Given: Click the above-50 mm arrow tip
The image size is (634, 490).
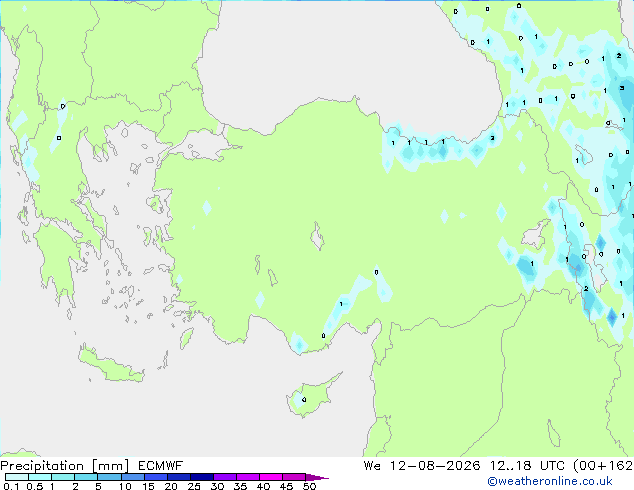Looking at the screenshot, I should (317, 477).
